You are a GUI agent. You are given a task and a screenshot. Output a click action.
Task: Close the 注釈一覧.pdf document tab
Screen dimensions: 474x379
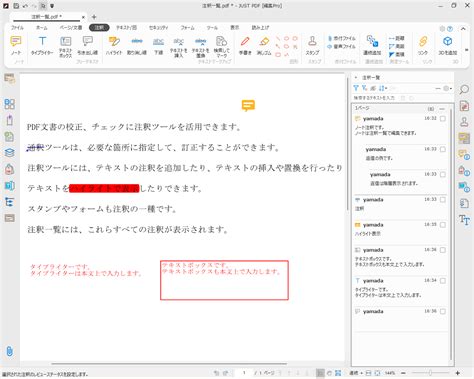coord(83,17)
